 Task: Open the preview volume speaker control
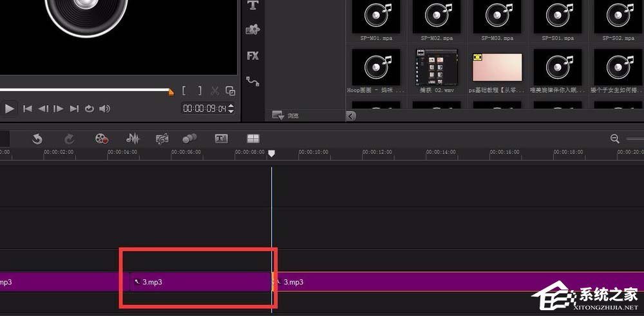click(105, 108)
